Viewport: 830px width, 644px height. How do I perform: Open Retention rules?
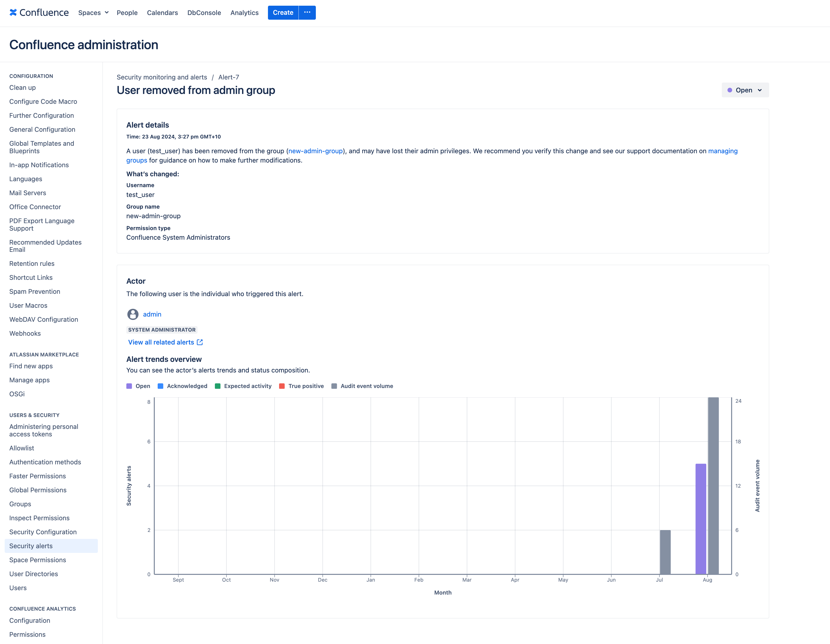pos(32,264)
